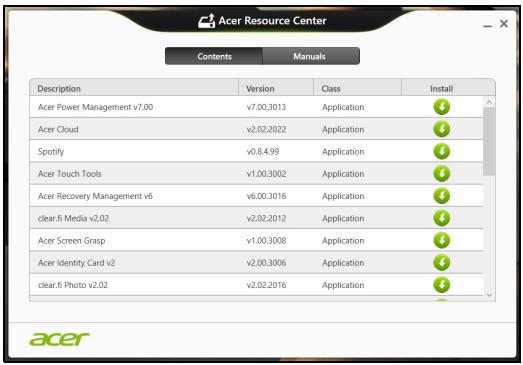523x365 pixels.
Task: Click the vertical scrollbar thumb
Action: click(489, 141)
